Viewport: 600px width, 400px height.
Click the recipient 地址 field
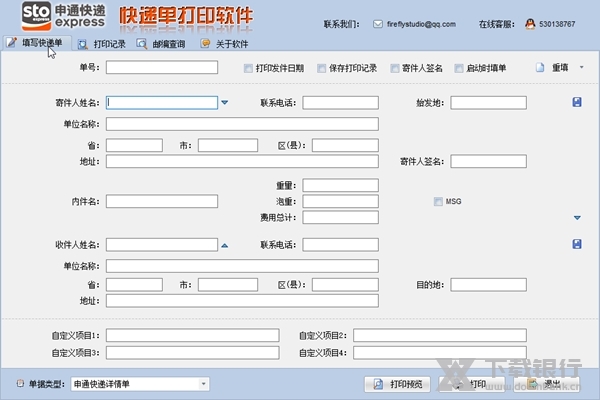[x=242, y=301]
